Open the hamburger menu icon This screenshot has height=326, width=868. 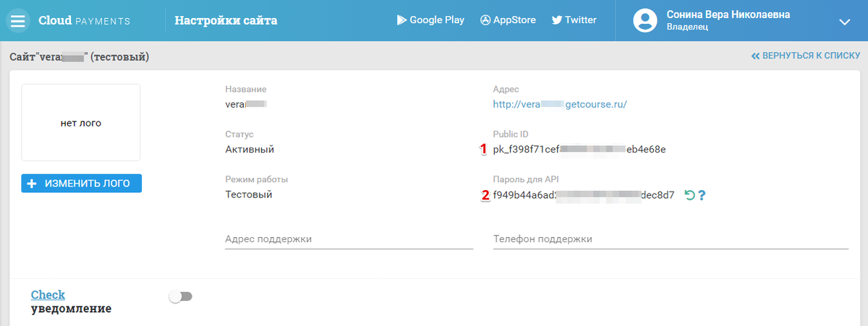18,20
